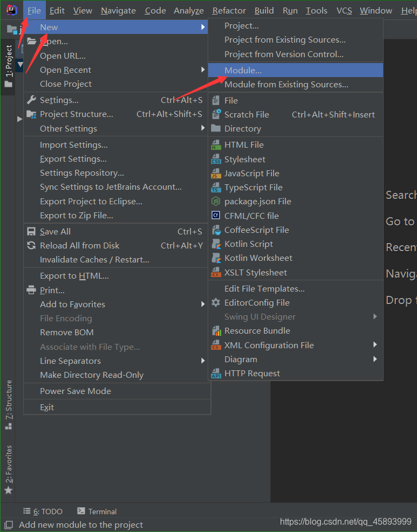Click the Kotlin Worksheet icon
This screenshot has height=532, width=417.
[x=216, y=258]
